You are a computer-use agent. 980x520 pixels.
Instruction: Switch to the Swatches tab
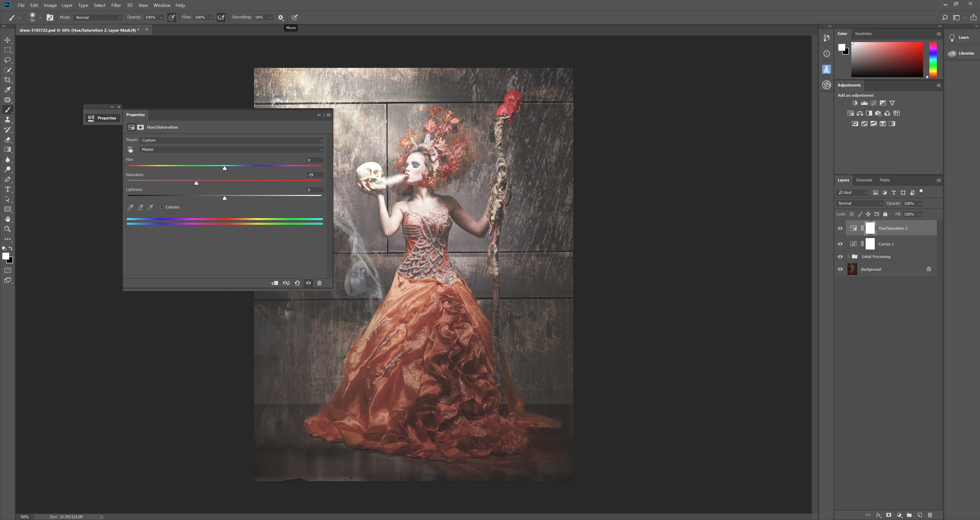point(863,33)
